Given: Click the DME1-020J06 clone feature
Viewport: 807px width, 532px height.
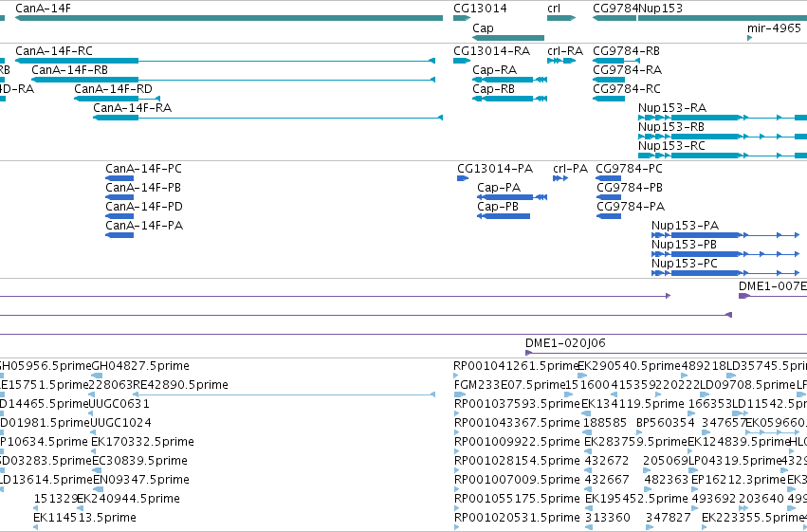Looking at the screenshot, I should point(666,353).
